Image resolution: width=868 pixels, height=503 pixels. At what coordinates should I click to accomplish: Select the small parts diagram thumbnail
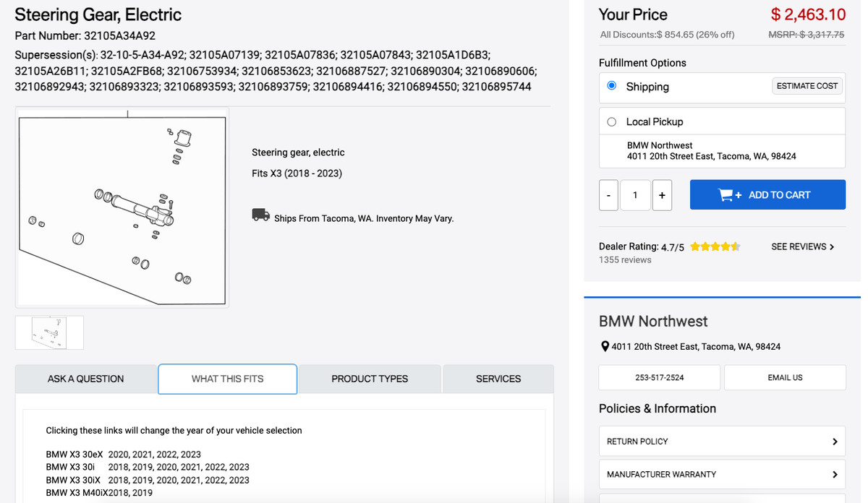click(x=49, y=332)
